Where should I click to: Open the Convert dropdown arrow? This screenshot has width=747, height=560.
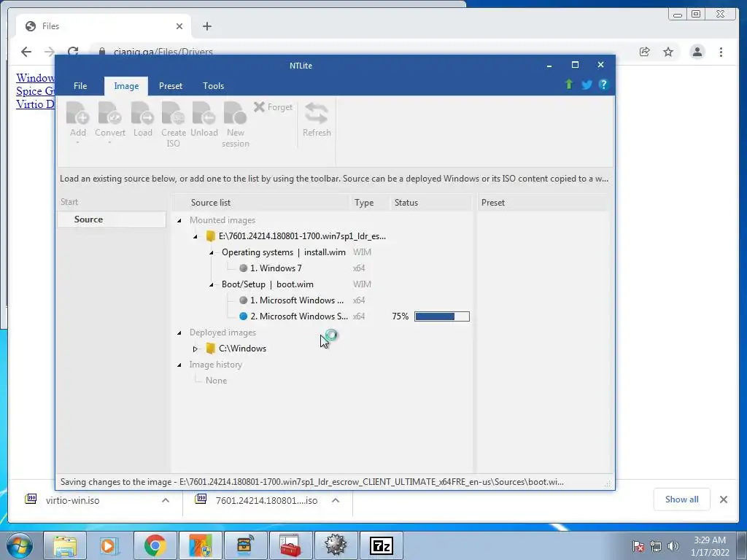pyautogui.click(x=109, y=142)
